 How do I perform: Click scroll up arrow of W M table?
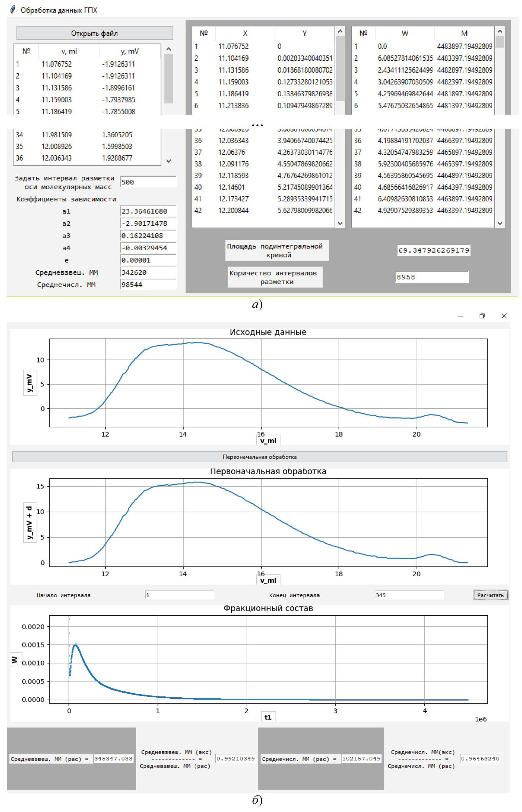pyautogui.click(x=499, y=31)
